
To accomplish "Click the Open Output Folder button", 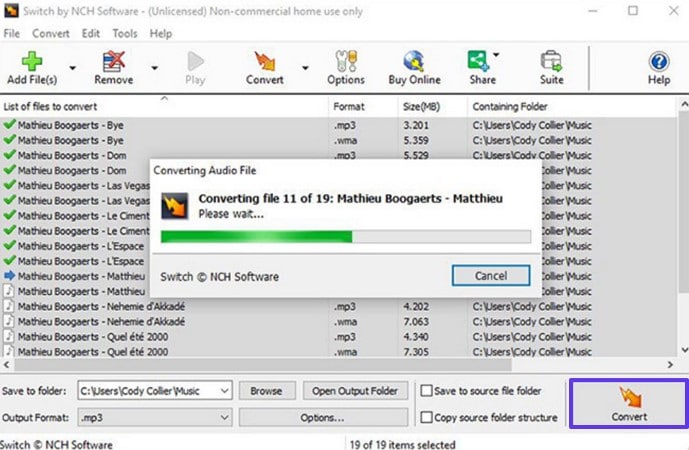I will pyautogui.click(x=355, y=391).
